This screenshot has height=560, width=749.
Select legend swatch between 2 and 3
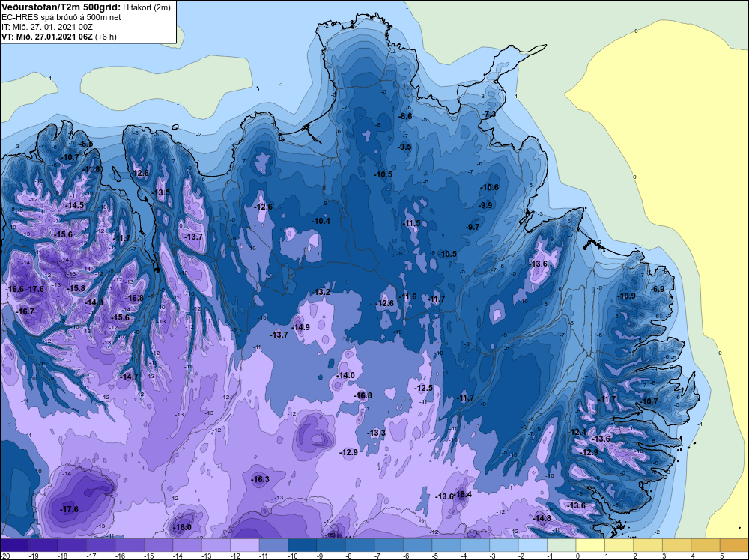(x=648, y=545)
